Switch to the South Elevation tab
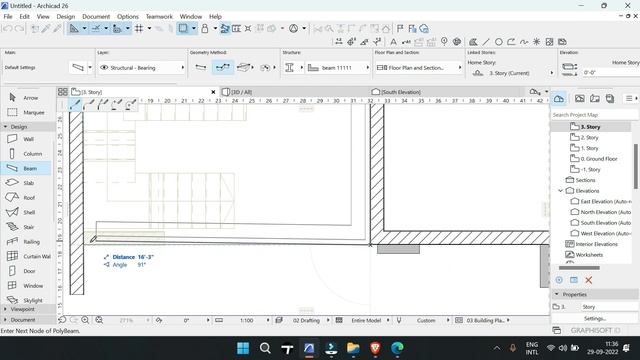The width and height of the screenshot is (640, 360). [x=447, y=92]
